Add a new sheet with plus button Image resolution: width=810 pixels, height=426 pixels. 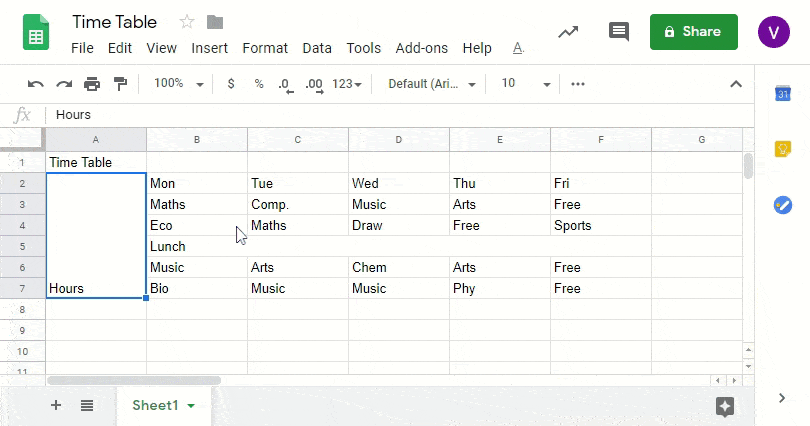56,405
